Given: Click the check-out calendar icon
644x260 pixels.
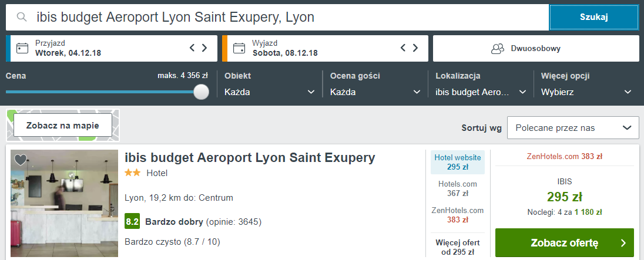Looking at the screenshot, I should tap(239, 48).
